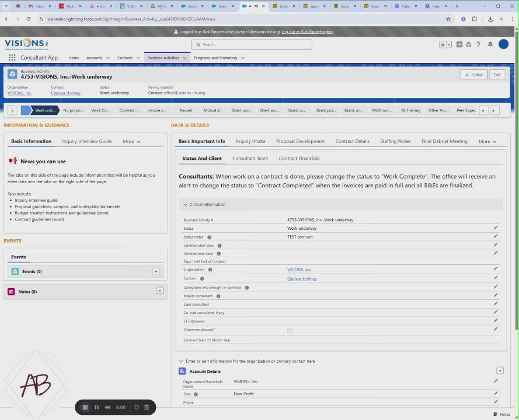This screenshot has height=420, width=519.
Task: Click the Follow button
Action: 473,75
